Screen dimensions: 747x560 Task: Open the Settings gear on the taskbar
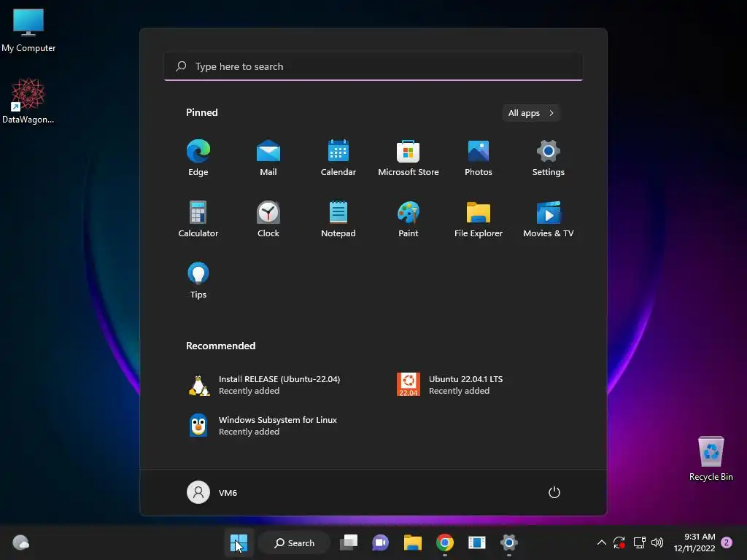point(508,542)
